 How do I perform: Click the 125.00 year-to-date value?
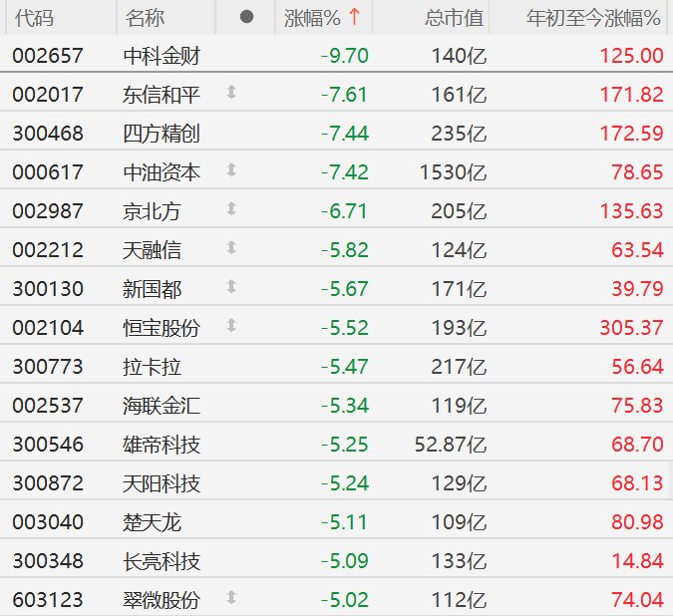pyautogui.click(x=632, y=56)
